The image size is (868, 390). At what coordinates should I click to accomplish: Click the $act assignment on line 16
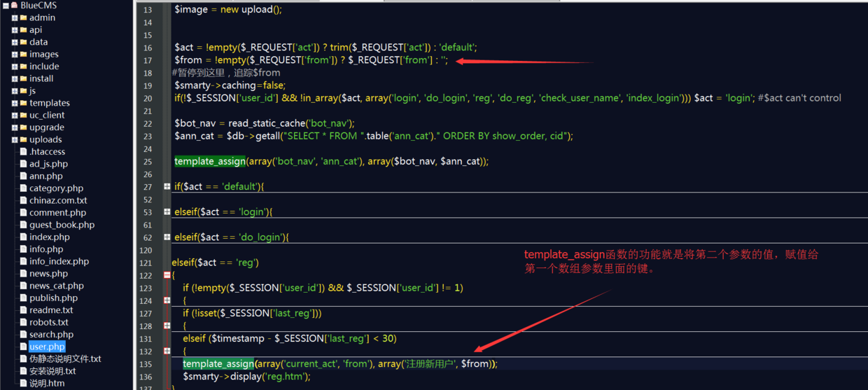point(325,48)
